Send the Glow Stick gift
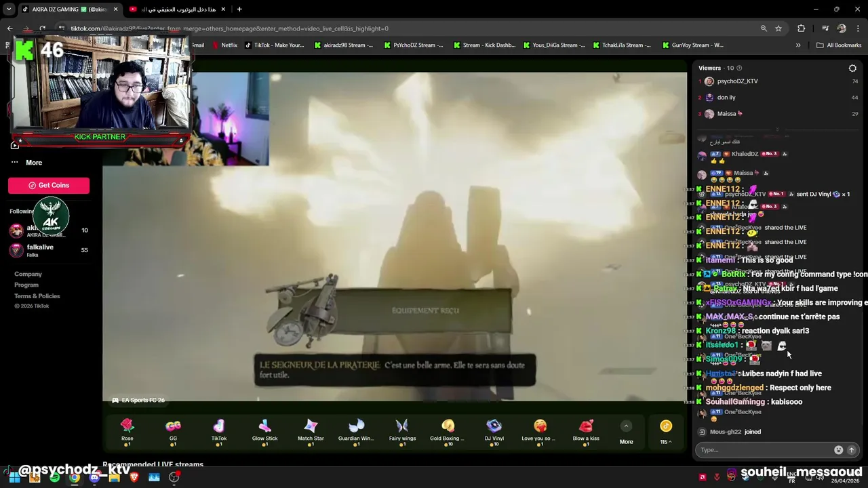868x488 pixels. click(x=264, y=430)
